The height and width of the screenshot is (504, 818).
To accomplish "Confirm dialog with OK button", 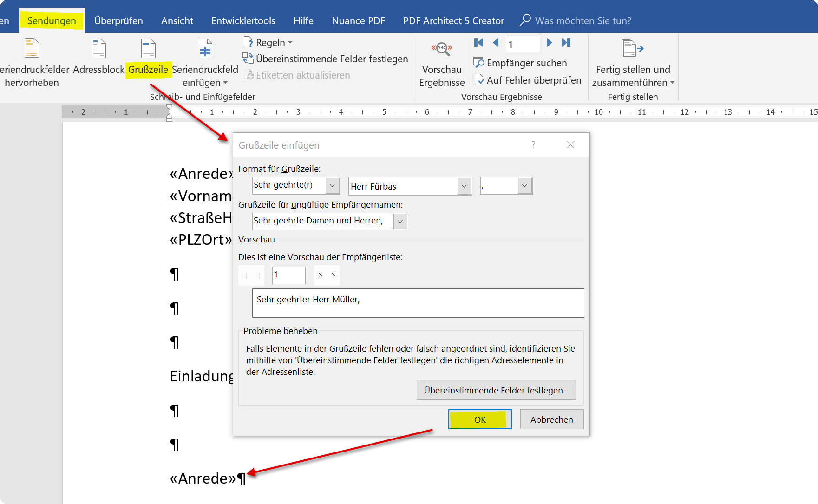I will pyautogui.click(x=480, y=419).
